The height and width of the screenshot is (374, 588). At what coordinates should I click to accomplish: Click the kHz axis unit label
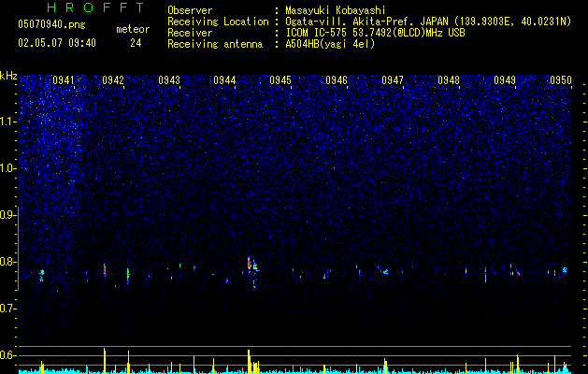point(8,76)
